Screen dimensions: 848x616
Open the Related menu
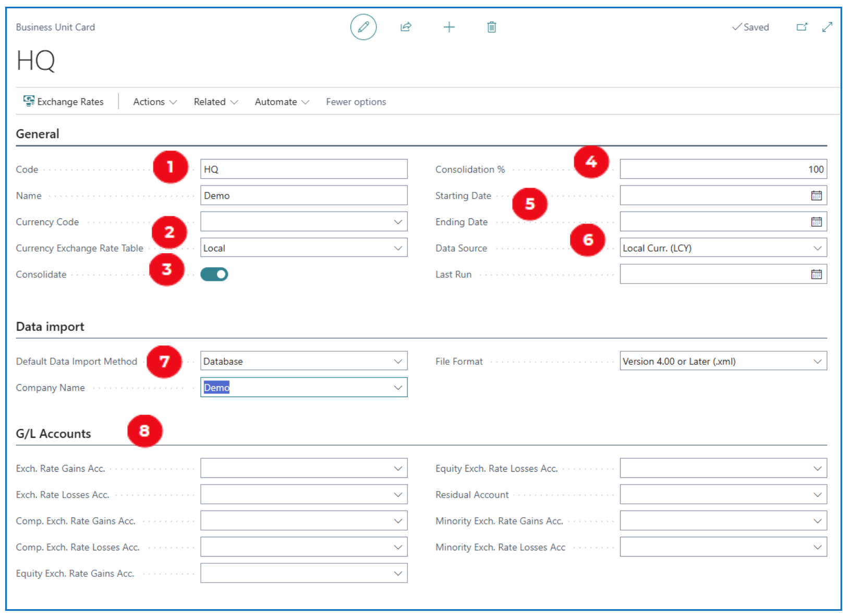215,102
